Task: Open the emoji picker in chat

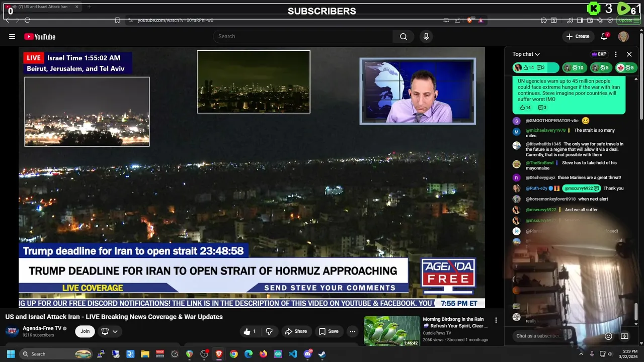Action: 608,336
